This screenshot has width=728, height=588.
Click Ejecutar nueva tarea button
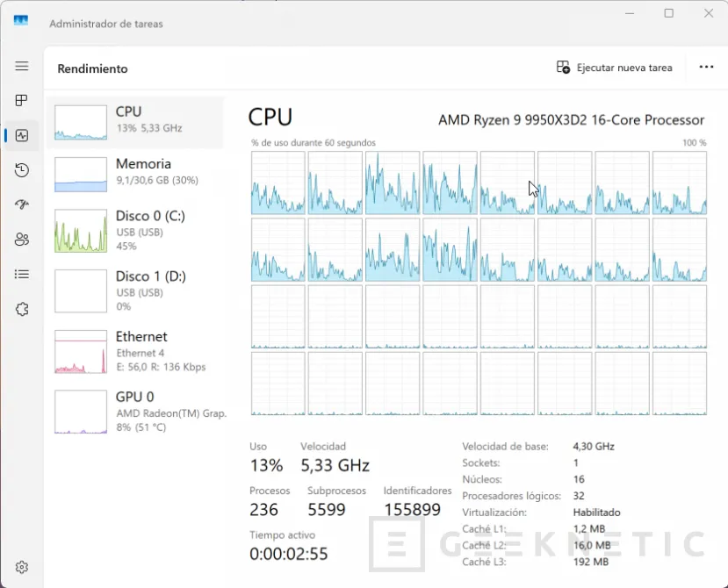pos(614,68)
